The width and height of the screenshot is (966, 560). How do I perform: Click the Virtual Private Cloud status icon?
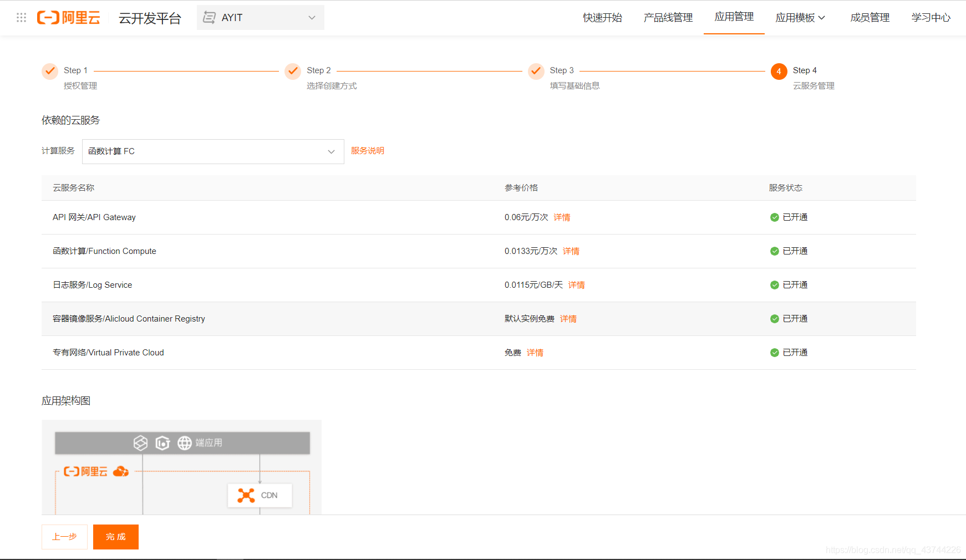[775, 353]
